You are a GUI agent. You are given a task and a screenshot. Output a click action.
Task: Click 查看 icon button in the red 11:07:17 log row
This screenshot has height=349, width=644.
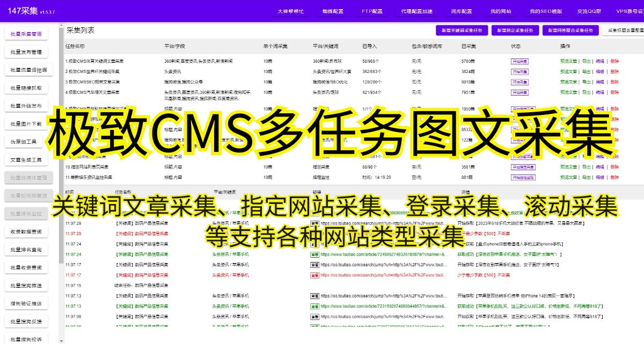[314, 275]
